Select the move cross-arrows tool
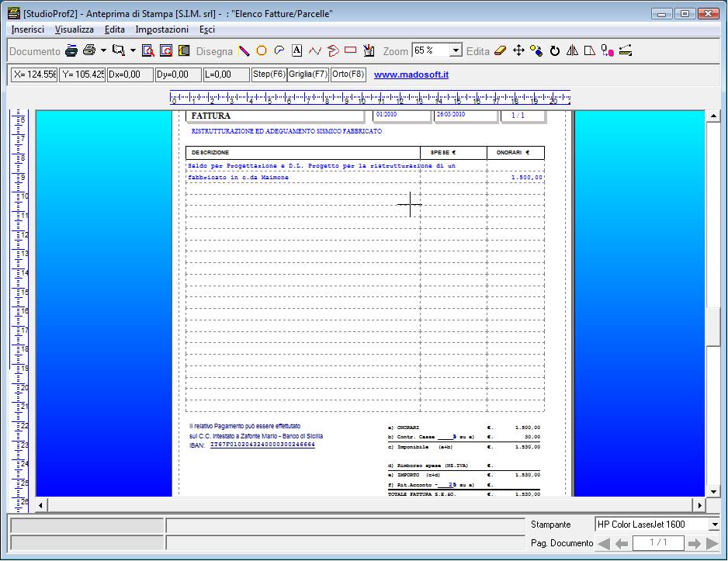 click(518, 50)
